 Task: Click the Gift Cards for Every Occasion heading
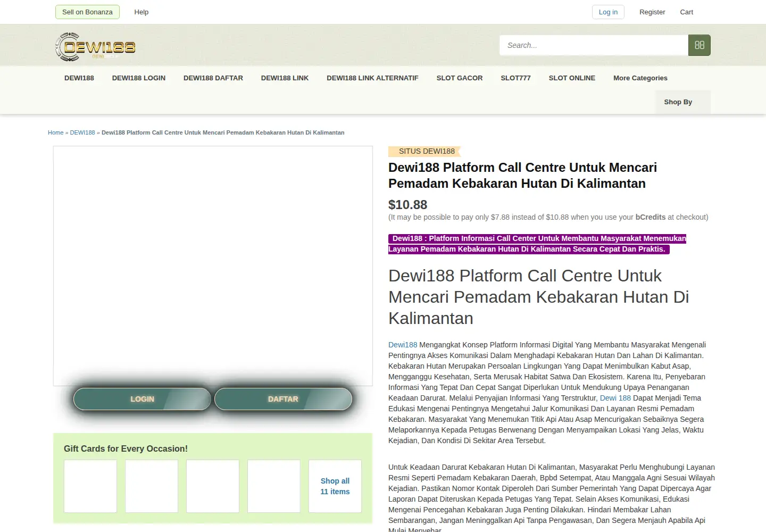point(126,448)
